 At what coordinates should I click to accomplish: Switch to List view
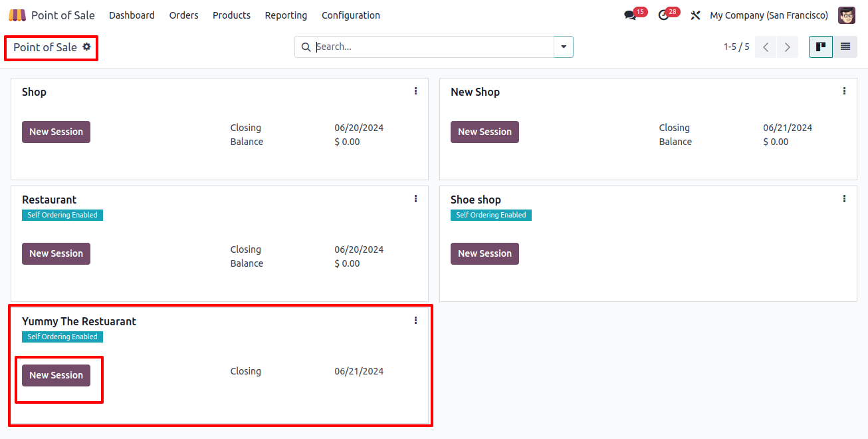[845, 47]
